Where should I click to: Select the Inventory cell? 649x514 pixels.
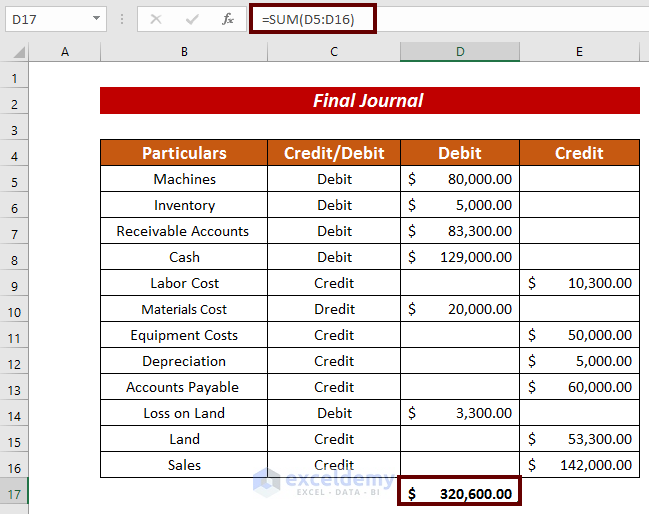click(x=184, y=205)
